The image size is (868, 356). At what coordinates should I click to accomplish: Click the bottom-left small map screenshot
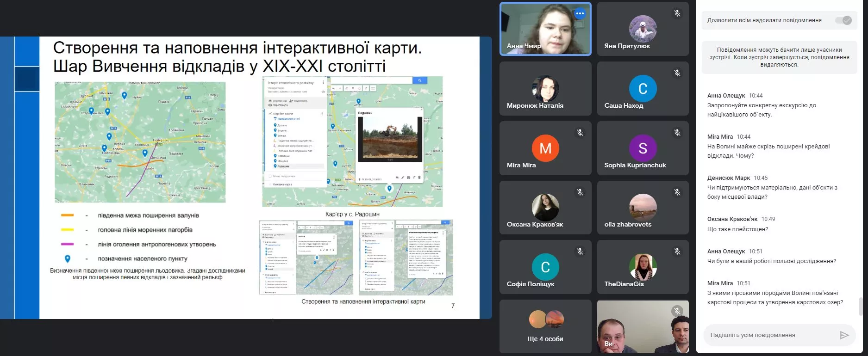point(306,258)
